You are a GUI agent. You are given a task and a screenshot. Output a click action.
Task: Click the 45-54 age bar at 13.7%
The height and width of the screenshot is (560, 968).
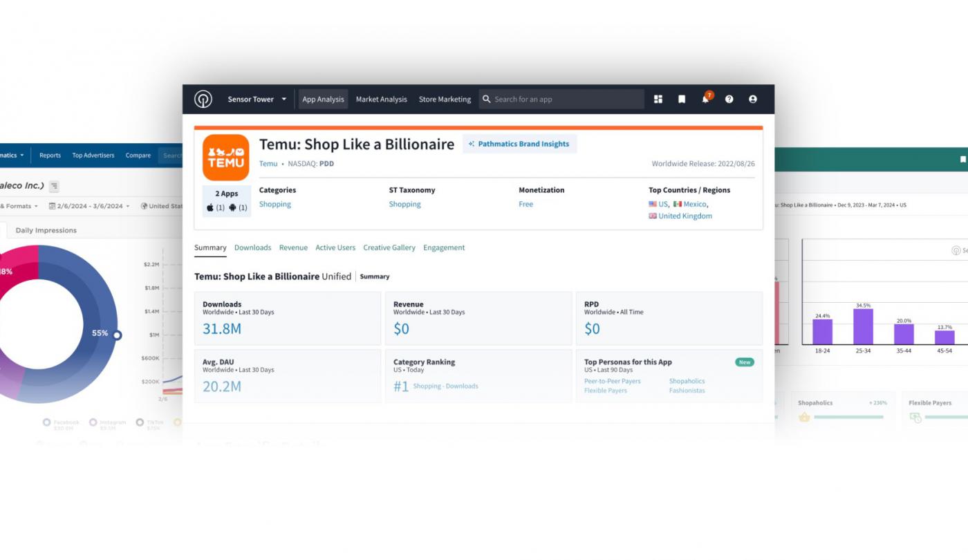coord(944,337)
